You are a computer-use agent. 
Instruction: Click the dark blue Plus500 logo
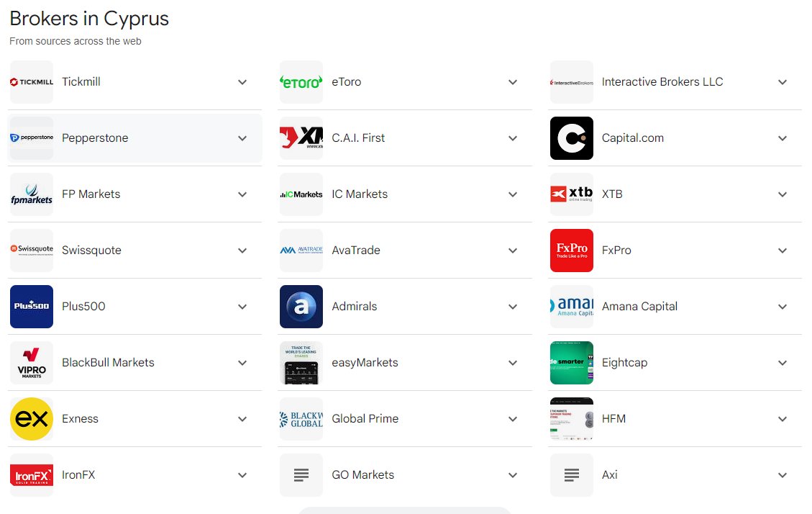click(x=32, y=307)
